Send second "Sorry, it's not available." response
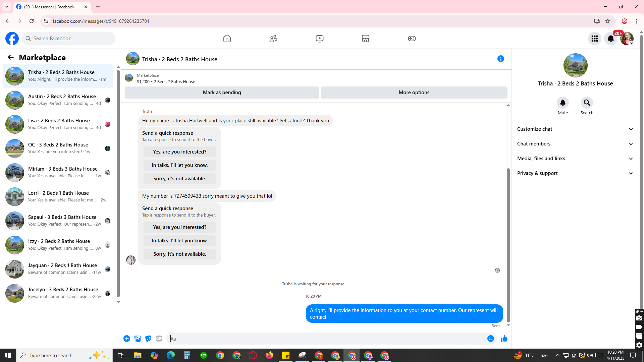The width and height of the screenshot is (644, 362). 179,254
